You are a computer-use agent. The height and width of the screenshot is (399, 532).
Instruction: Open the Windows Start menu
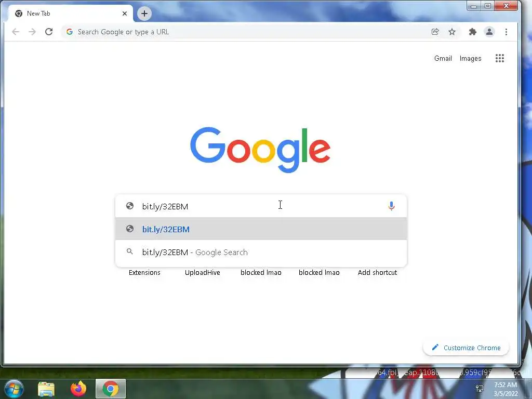click(14, 389)
